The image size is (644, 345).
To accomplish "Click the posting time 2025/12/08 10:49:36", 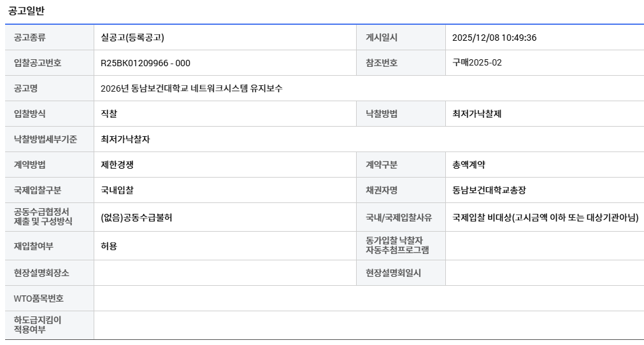I will [494, 38].
